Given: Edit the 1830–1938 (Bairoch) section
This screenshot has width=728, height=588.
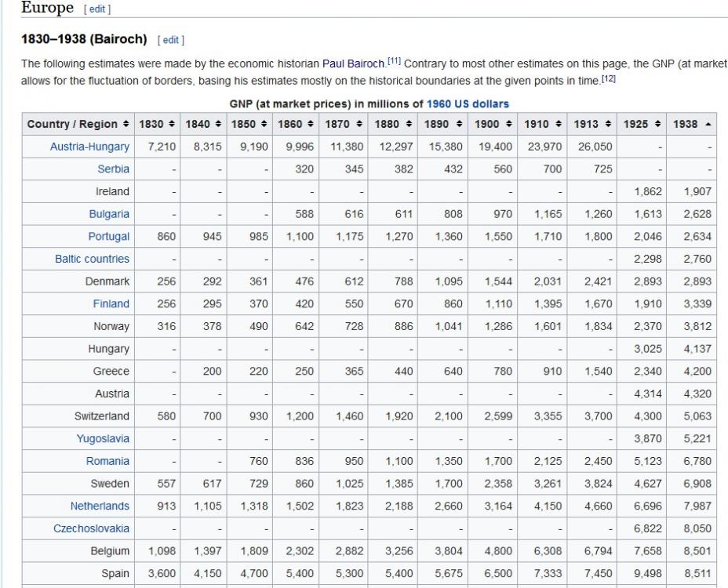Looking at the screenshot, I should pos(171,39).
